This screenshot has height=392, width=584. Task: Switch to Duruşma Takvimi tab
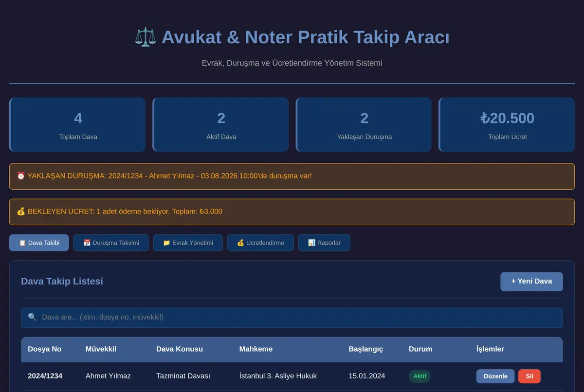click(111, 243)
